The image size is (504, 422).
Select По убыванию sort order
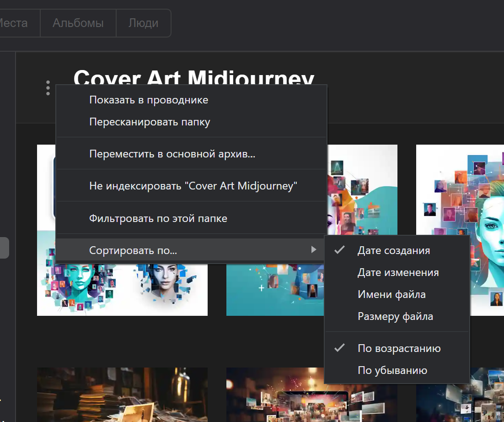[x=397, y=370]
